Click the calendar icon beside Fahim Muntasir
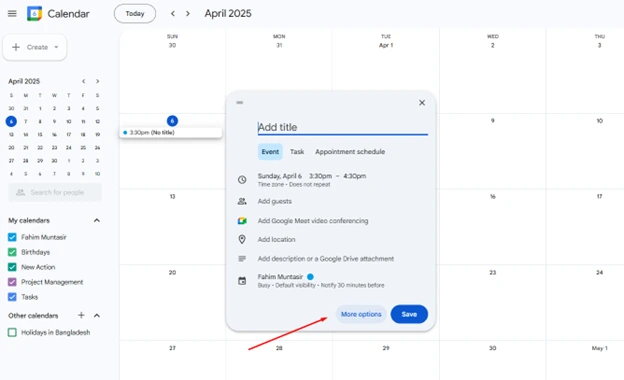The width and height of the screenshot is (624, 380). point(242,281)
